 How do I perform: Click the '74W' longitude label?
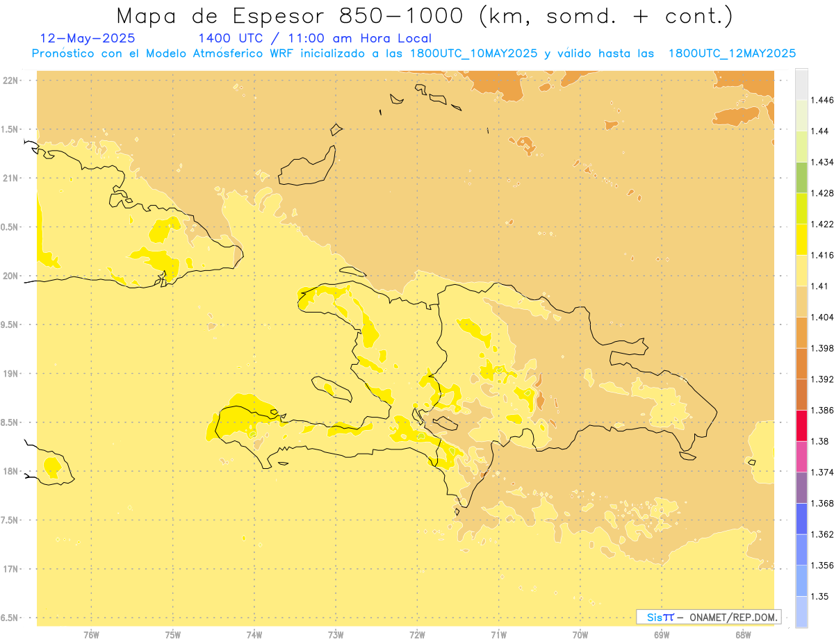point(254,635)
